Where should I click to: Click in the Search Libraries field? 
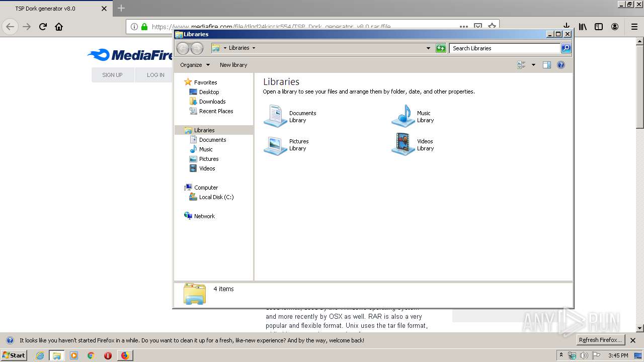[x=505, y=48]
